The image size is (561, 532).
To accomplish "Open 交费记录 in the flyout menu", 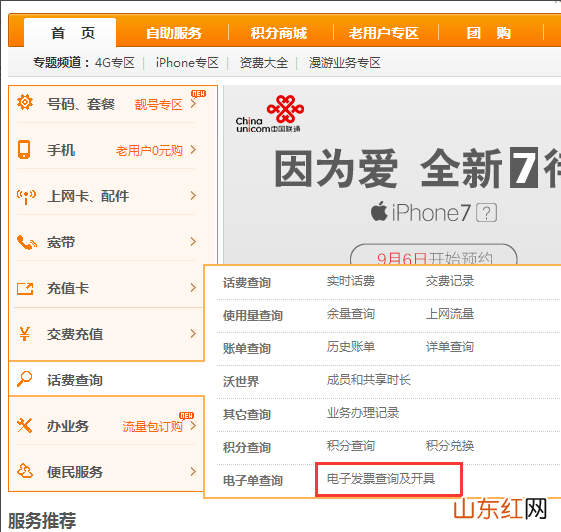I will tap(450, 281).
